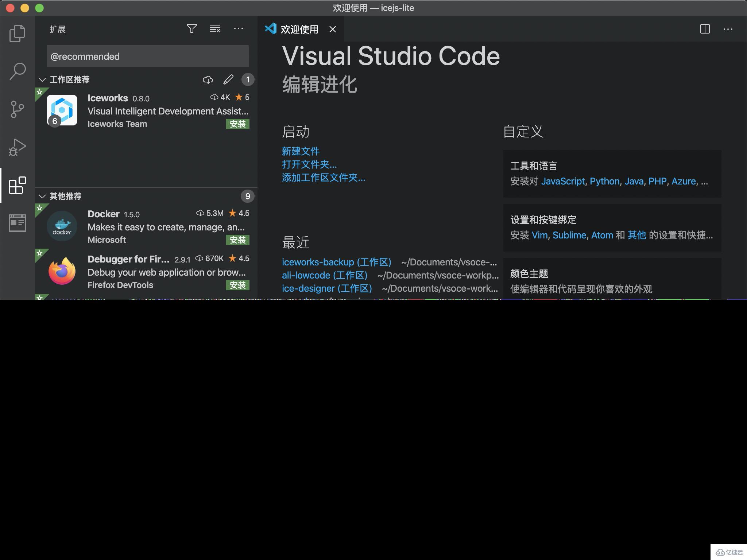Select Debugger for Fir... extension title
This screenshot has width=747, height=560.
(x=128, y=259)
